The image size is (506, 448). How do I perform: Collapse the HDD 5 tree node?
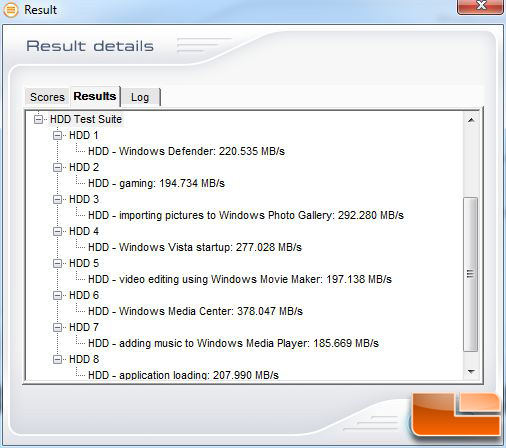pyautogui.click(x=57, y=263)
